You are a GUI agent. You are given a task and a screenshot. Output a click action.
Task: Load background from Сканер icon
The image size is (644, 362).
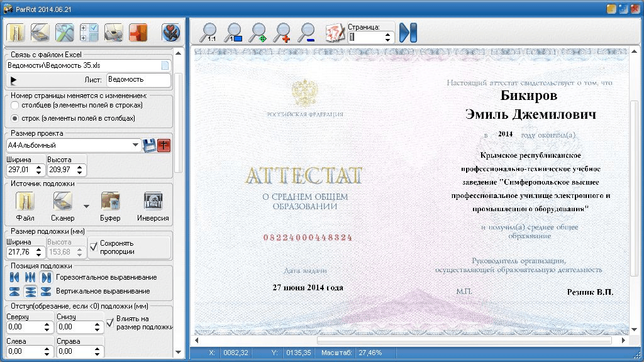62,202
